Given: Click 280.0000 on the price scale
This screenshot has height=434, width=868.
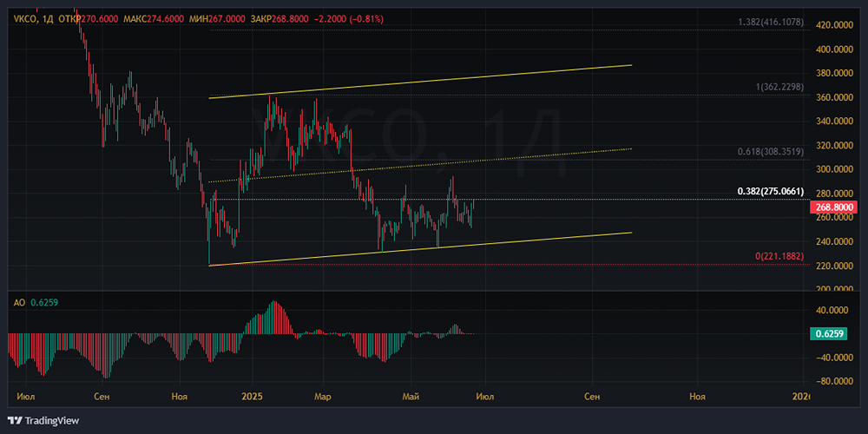Looking at the screenshot, I should point(833,194).
